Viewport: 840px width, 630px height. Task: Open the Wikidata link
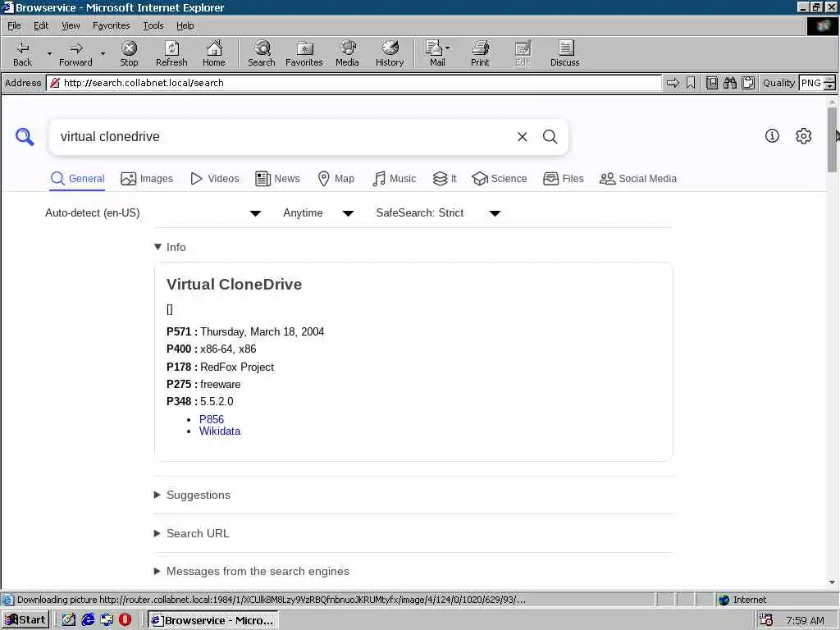point(220,431)
